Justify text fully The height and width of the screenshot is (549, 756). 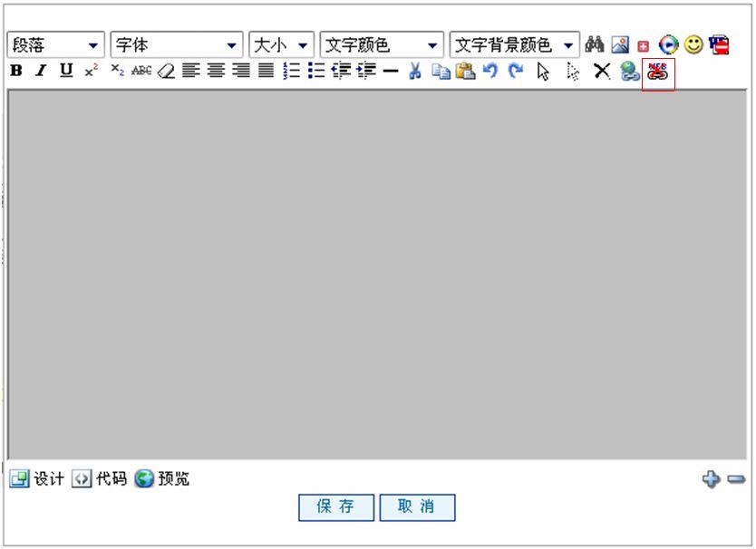267,71
